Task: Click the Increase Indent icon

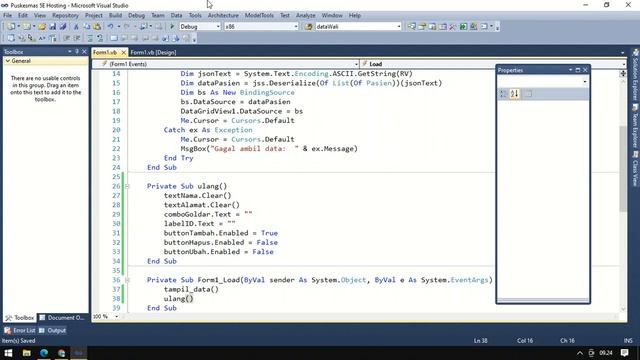Action: (77, 38)
